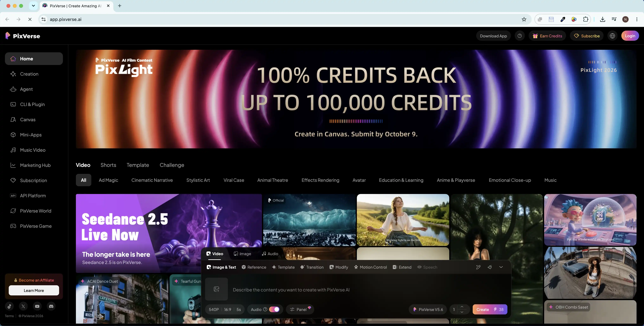Click the clear brush icon in creation panel

tap(490, 267)
